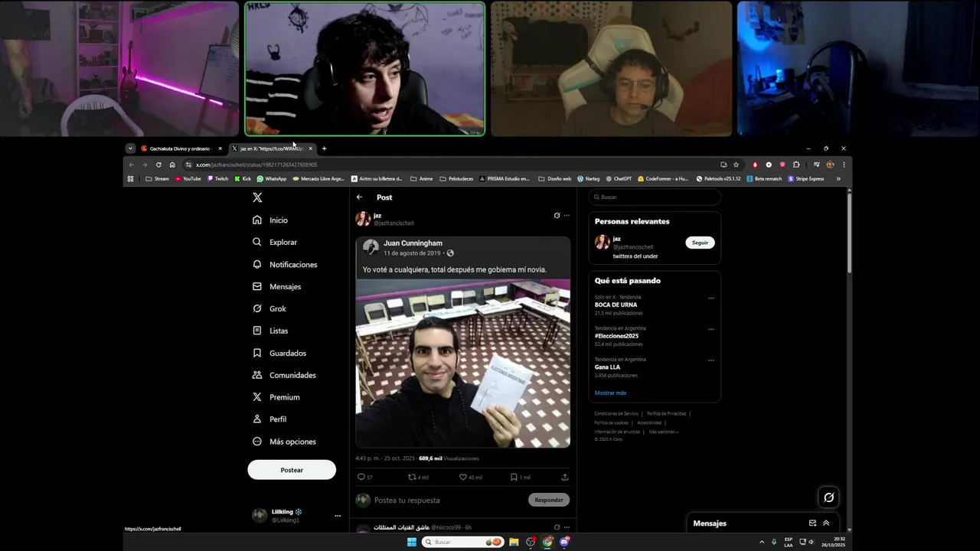Click the Postear button
Screen dimensions: 980x551
tap(292, 470)
